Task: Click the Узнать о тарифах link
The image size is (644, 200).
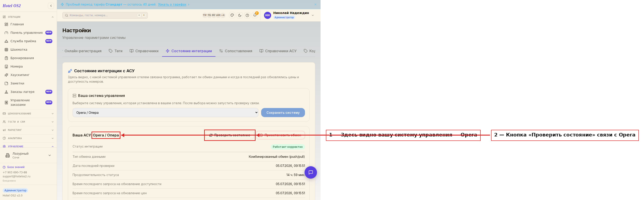Action: [x=172, y=4]
